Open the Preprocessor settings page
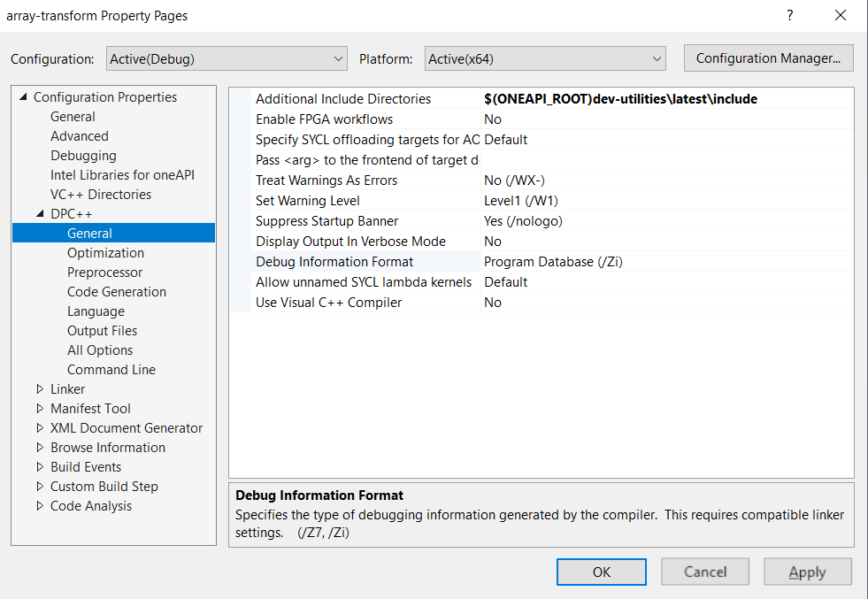 (x=104, y=272)
